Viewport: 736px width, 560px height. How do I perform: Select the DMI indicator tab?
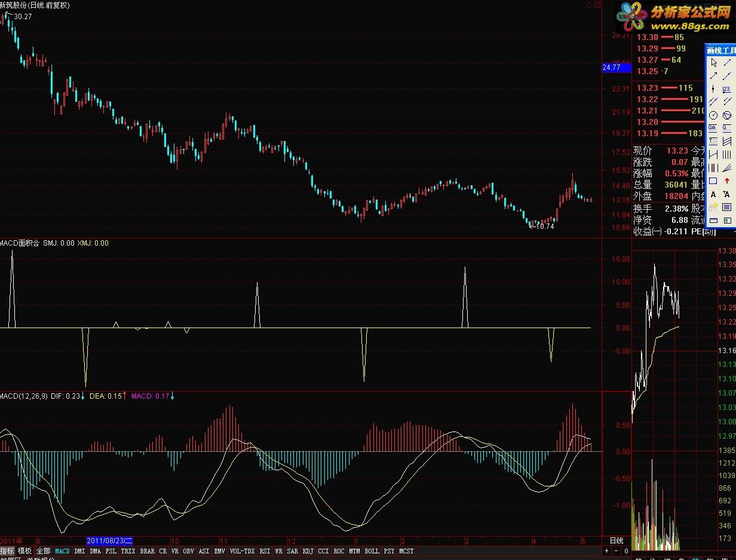pos(79,551)
